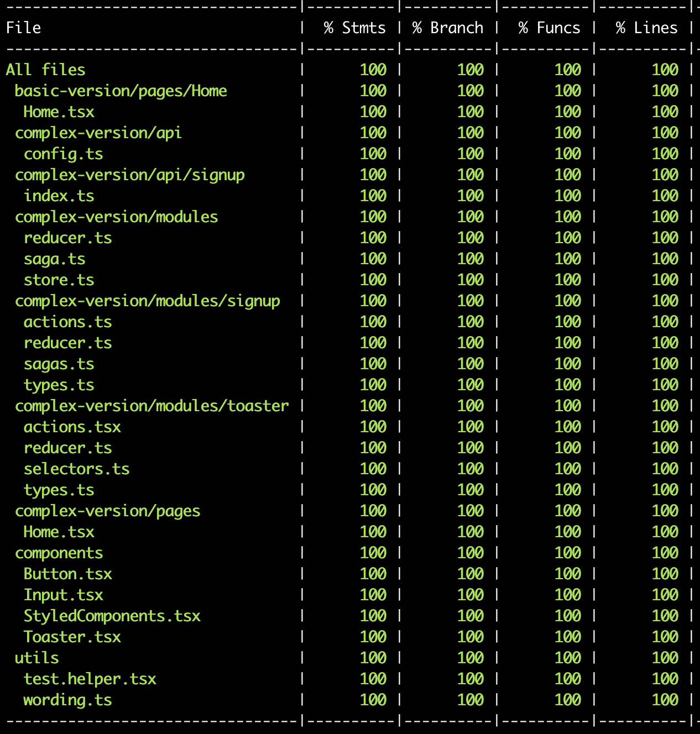
Task: Click the "% Branch" column header
Action: 448,28
